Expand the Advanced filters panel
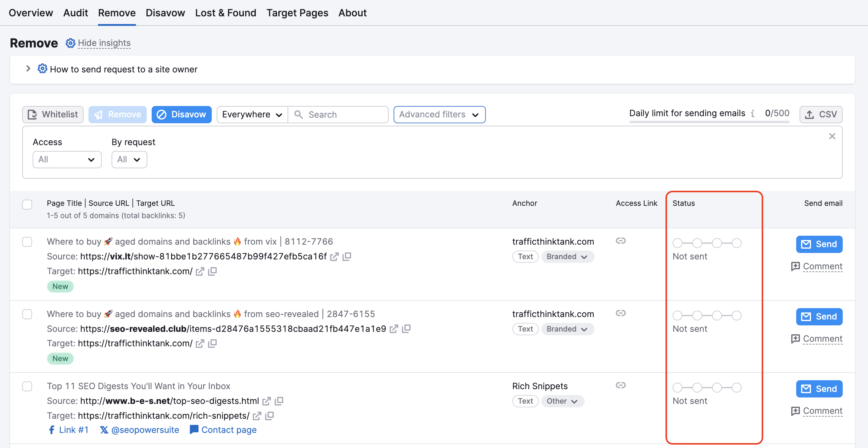This screenshot has height=448, width=868. pyautogui.click(x=439, y=114)
